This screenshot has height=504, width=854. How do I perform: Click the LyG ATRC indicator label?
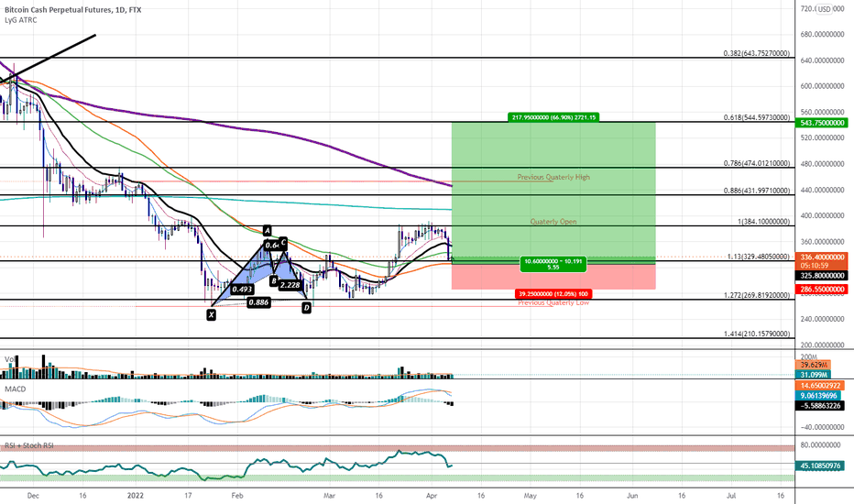21,20
